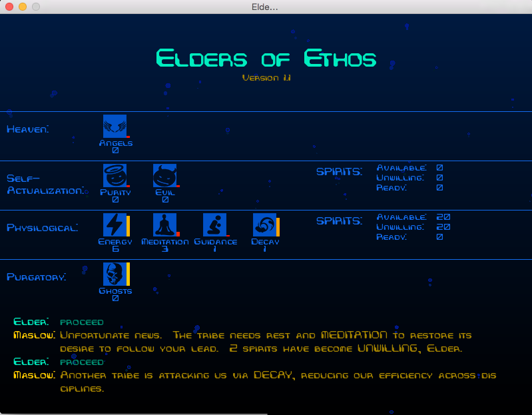Close the game window with red button

pos(9,7)
